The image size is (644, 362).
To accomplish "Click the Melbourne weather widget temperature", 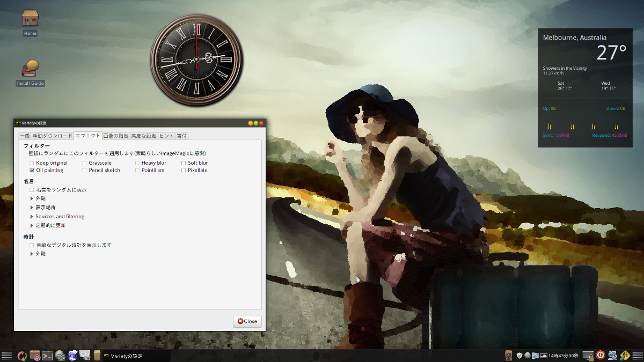I will click(x=612, y=52).
